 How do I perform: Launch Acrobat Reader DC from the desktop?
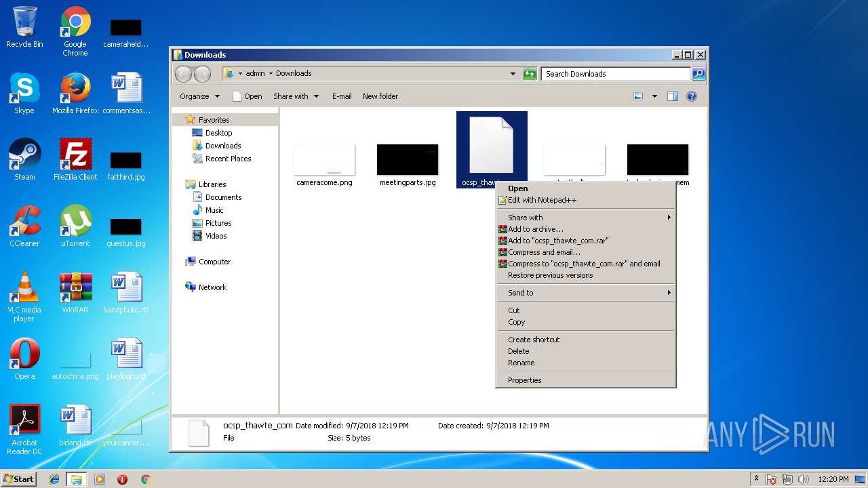click(24, 430)
